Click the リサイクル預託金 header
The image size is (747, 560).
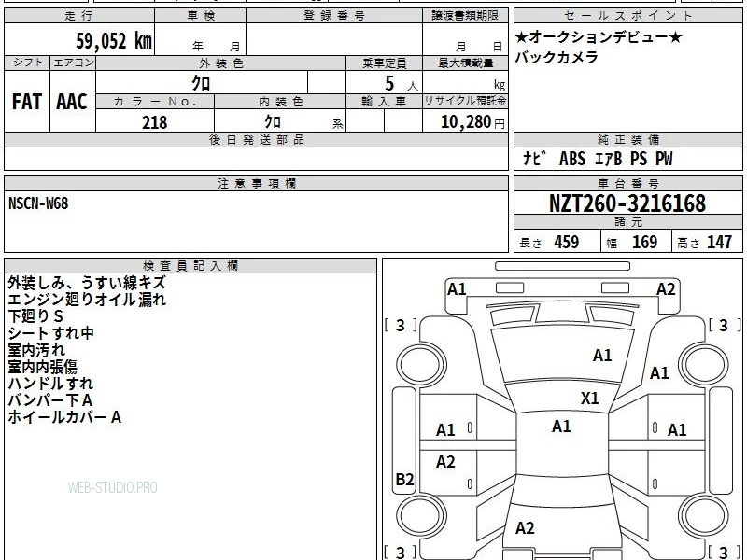465,102
